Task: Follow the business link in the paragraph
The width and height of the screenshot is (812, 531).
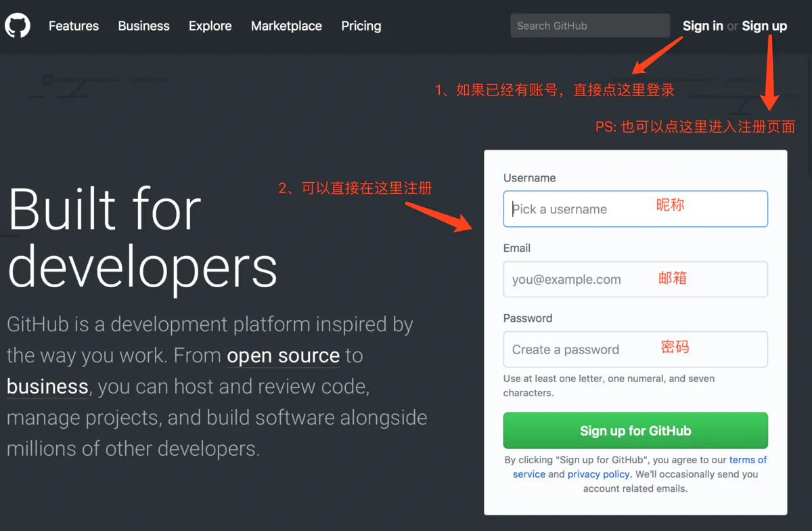Action: [x=46, y=387]
